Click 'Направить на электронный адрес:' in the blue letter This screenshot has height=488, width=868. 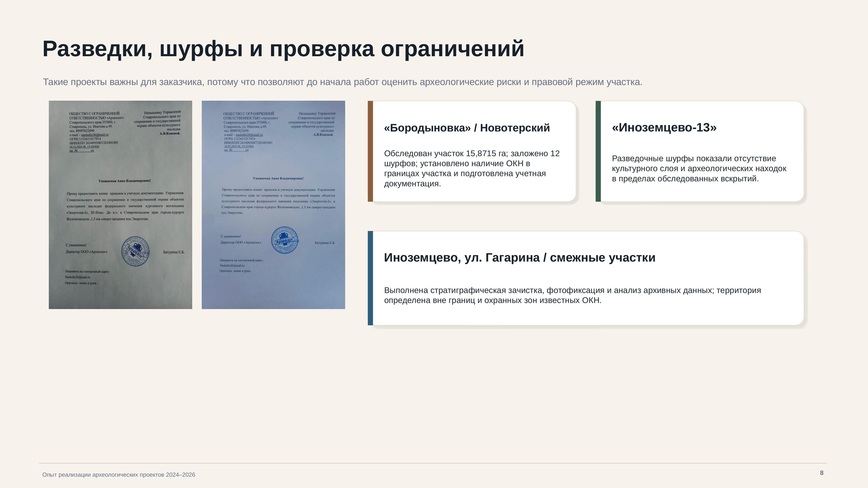pos(241,261)
